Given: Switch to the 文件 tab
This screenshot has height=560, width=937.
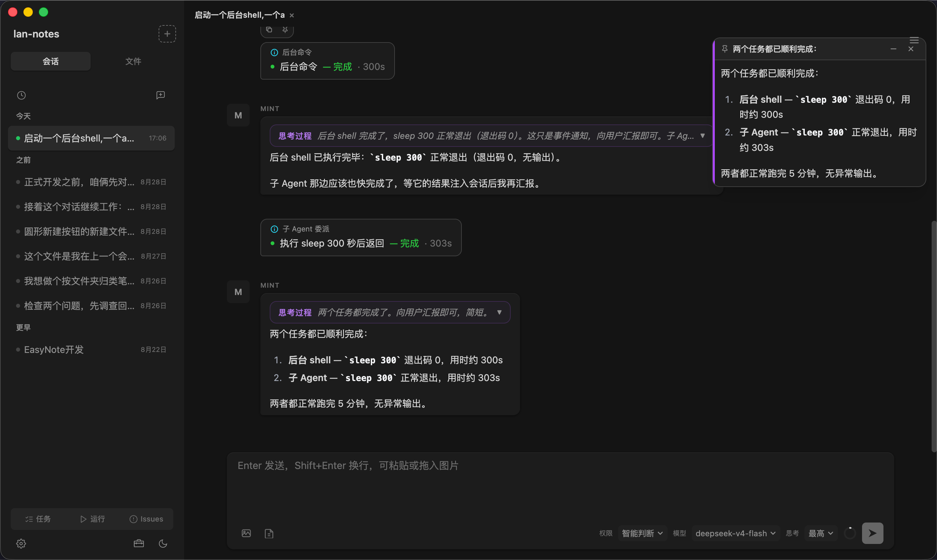Looking at the screenshot, I should (133, 61).
